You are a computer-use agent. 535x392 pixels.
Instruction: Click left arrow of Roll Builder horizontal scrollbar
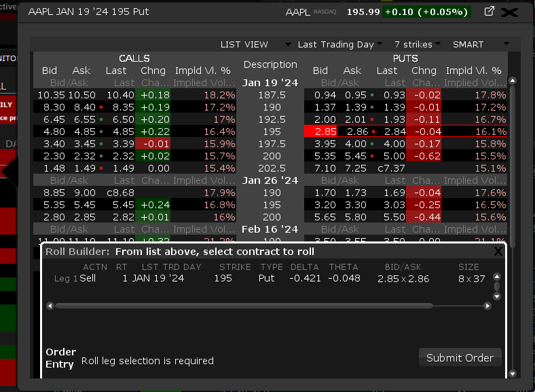click(50, 306)
